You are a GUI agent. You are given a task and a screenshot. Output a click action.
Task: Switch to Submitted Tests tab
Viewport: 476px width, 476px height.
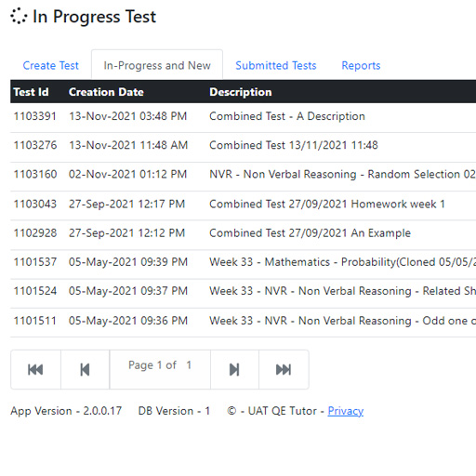coord(276,65)
